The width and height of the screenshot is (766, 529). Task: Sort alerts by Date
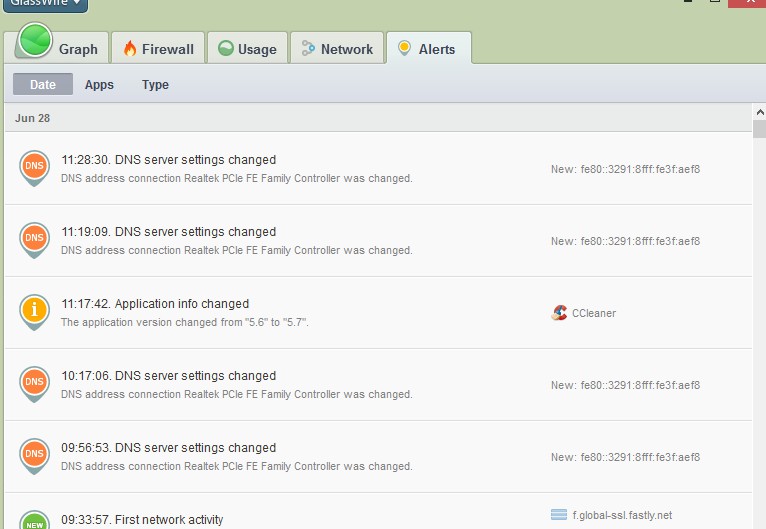click(x=43, y=85)
